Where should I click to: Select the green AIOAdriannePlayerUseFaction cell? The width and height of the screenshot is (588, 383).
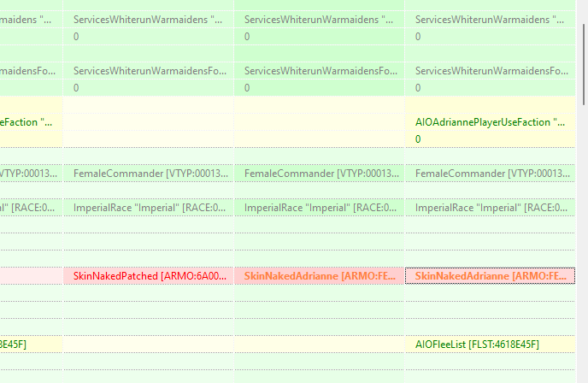click(490, 122)
